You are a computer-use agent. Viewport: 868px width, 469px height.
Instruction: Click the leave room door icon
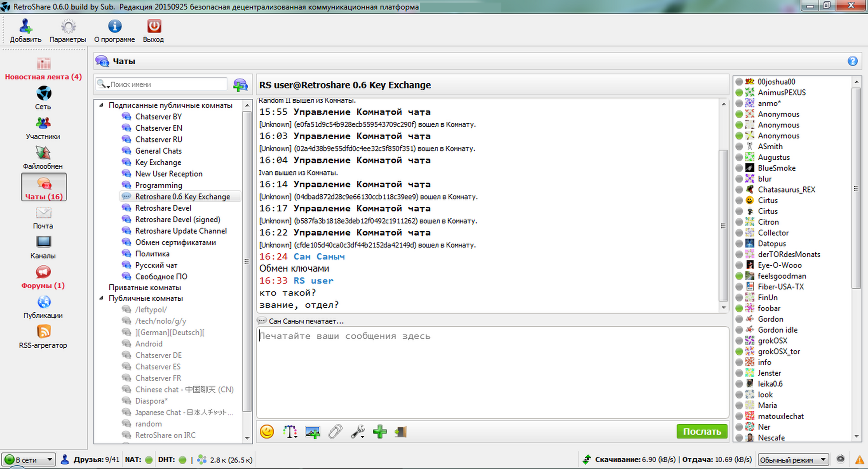(401, 431)
